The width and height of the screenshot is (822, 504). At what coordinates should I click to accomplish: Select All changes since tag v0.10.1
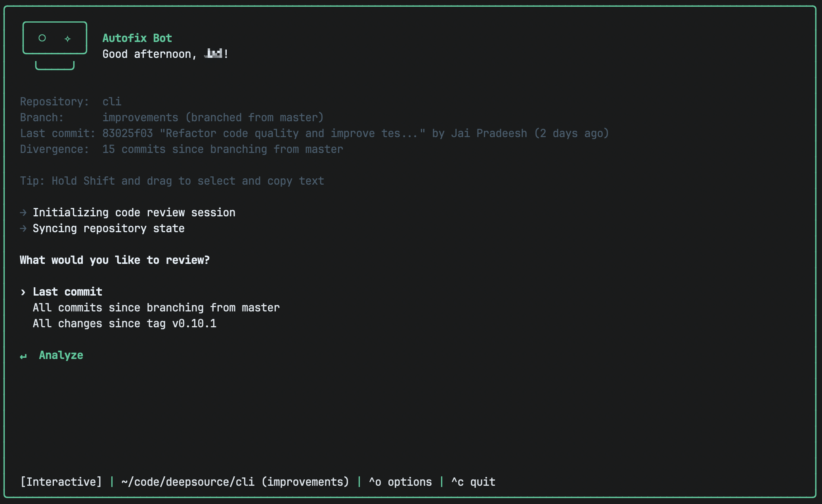(124, 324)
